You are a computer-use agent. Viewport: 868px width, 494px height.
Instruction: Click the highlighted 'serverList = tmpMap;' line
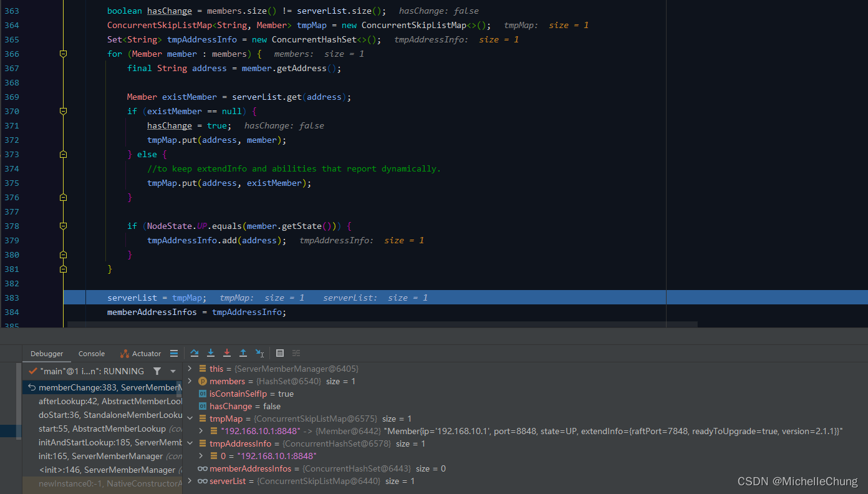click(x=157, y=298)
